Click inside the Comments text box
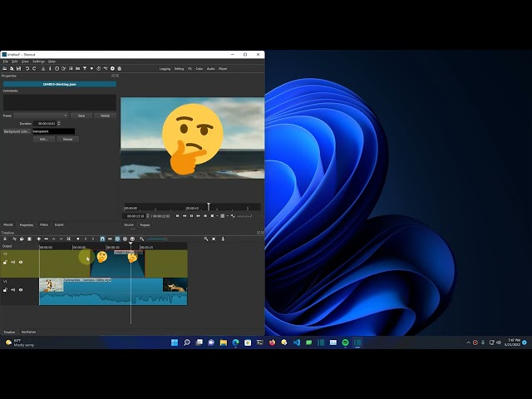The height and width of the screenshot is (399, 532). pos(60,102)
